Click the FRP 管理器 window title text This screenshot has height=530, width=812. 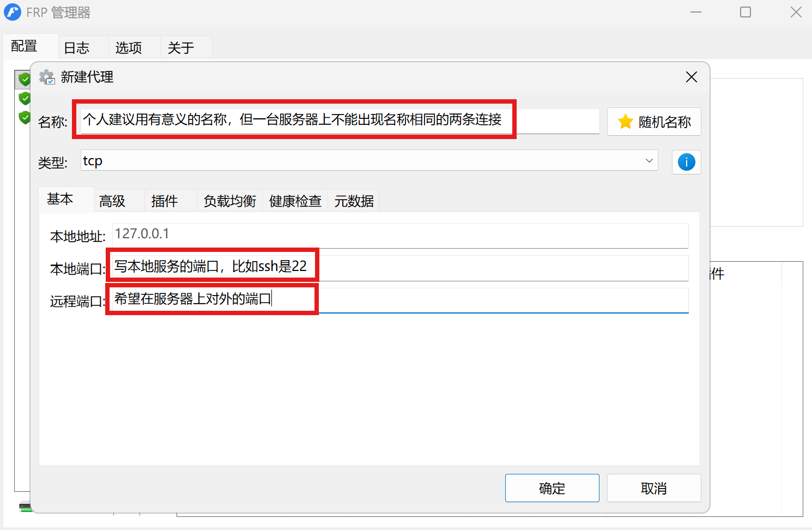(x=58, y=13)
